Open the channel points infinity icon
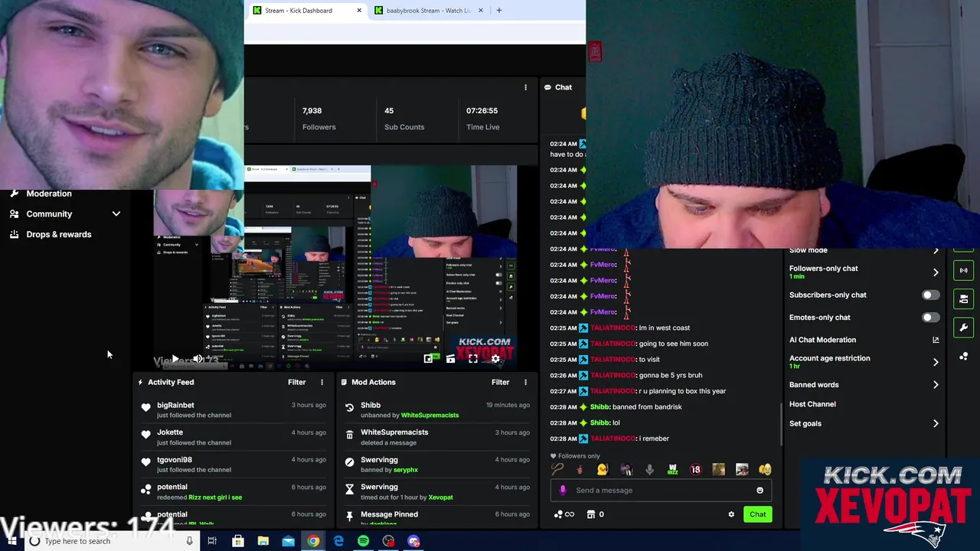 [564, 514]
